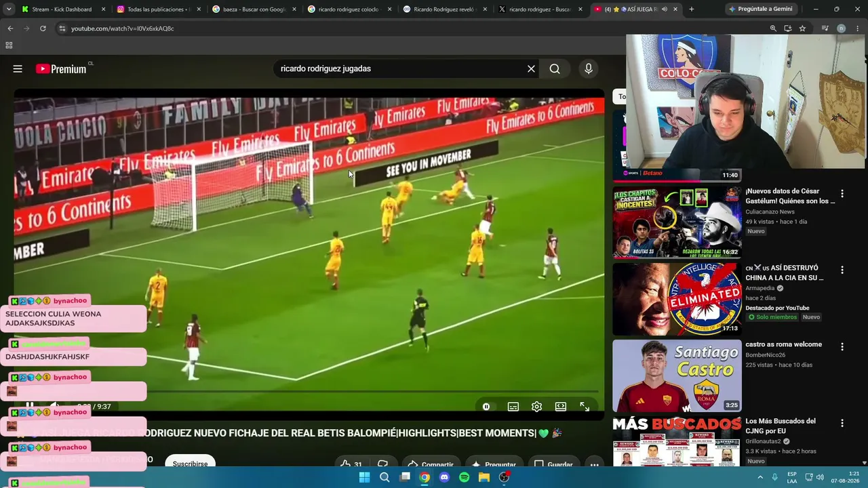Open the media controls in Chrome toolbar
This screenshot has width=868, height=488.
(825, 28)
